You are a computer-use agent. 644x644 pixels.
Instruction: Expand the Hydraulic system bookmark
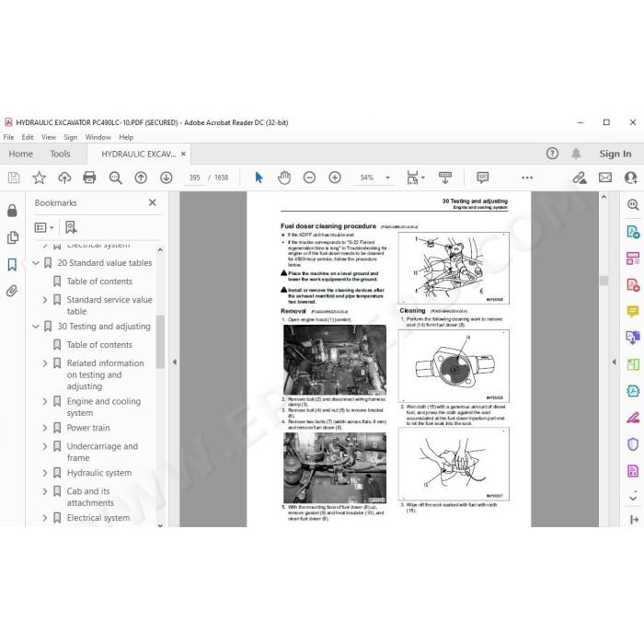point(45,473)
